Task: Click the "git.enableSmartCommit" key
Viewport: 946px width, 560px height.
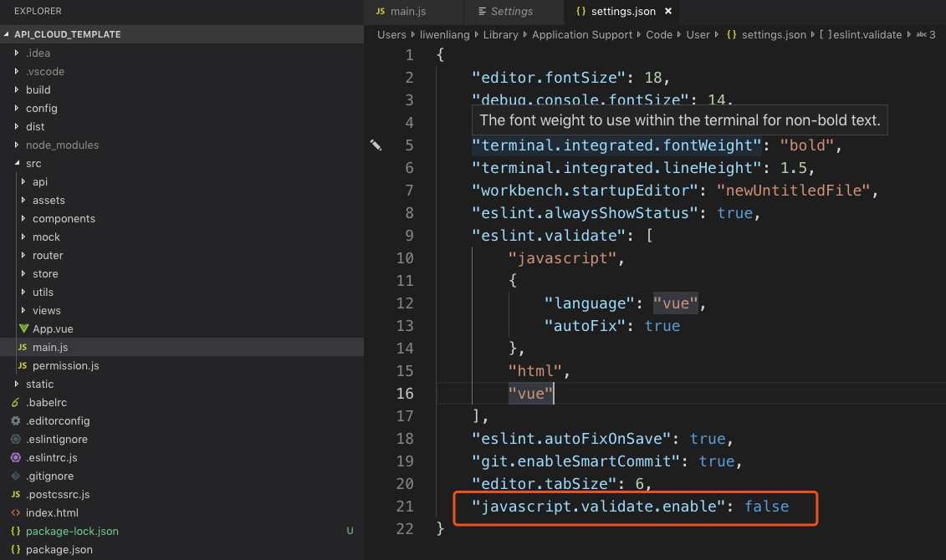Action: [576, 461]
